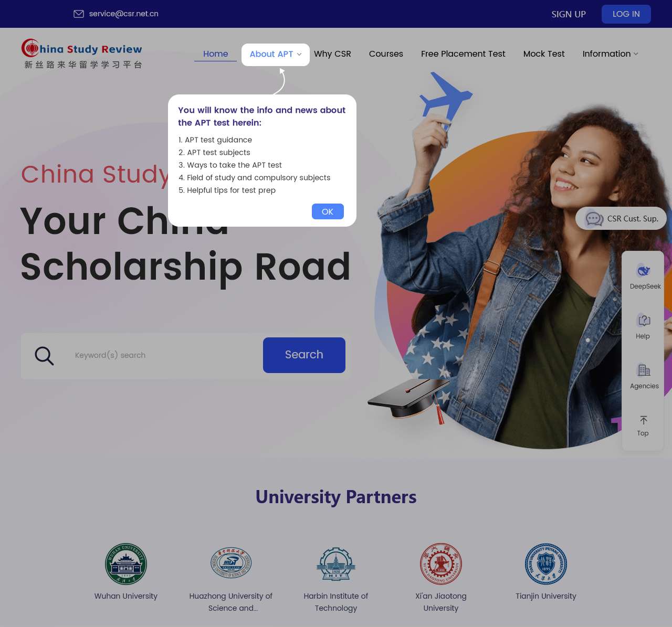Click the envelope icon beside service email
Viewport: 672px width, 627px height.
pos(79,14)
